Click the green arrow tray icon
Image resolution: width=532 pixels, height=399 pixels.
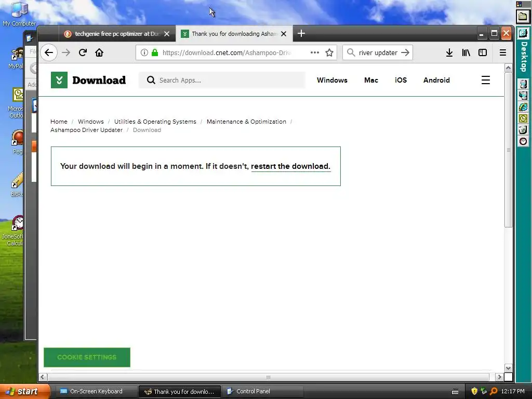click(x=484, y=391)
